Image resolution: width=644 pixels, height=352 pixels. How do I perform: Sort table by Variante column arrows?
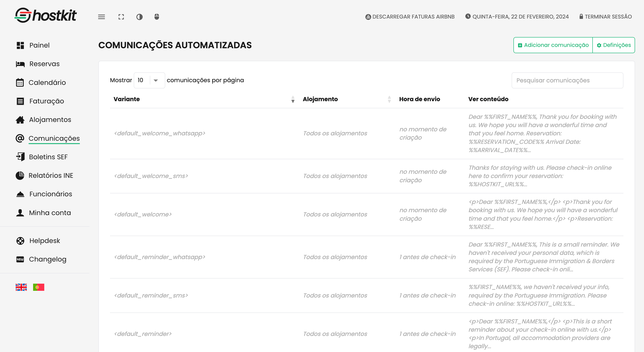[x=293, y=99]
